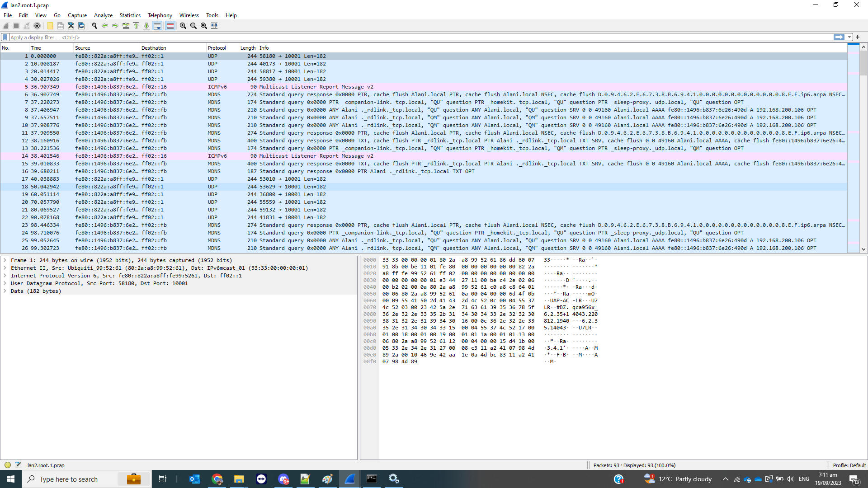The height and width of the screenshot is (488, 868).
Task: Click Profile: Default in status bar
Action: tap(849, 465)
